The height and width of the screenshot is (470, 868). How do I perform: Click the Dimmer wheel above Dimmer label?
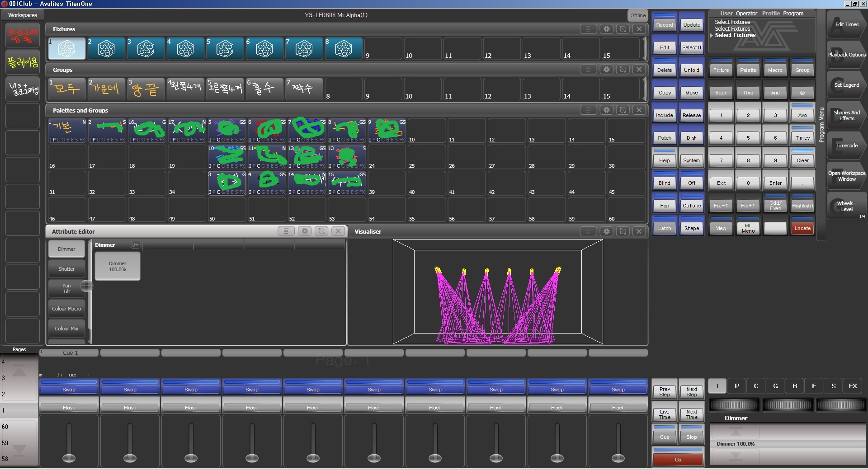tap(734, 405)
